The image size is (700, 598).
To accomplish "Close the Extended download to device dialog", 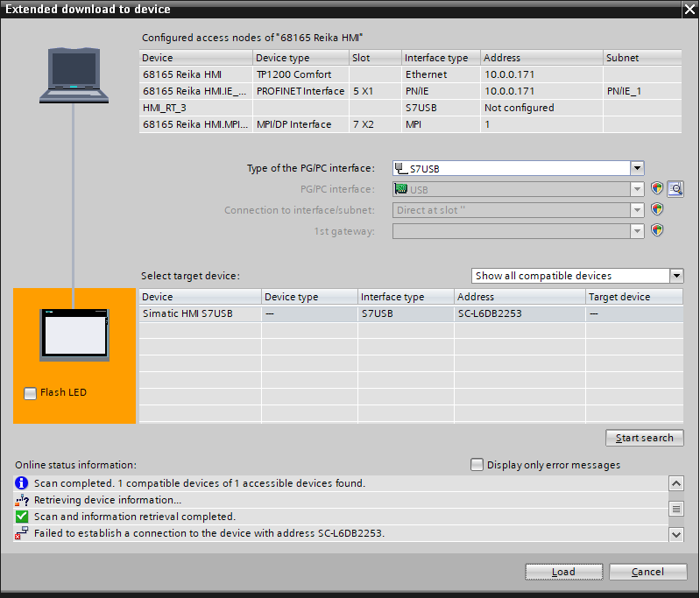I will (689, 10).
